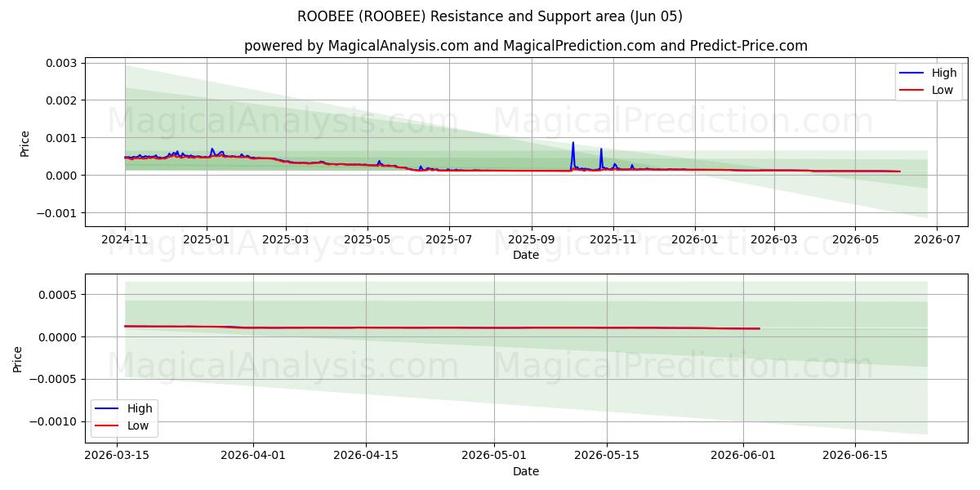Click the 2026-04-15 date label

[366, 457]
